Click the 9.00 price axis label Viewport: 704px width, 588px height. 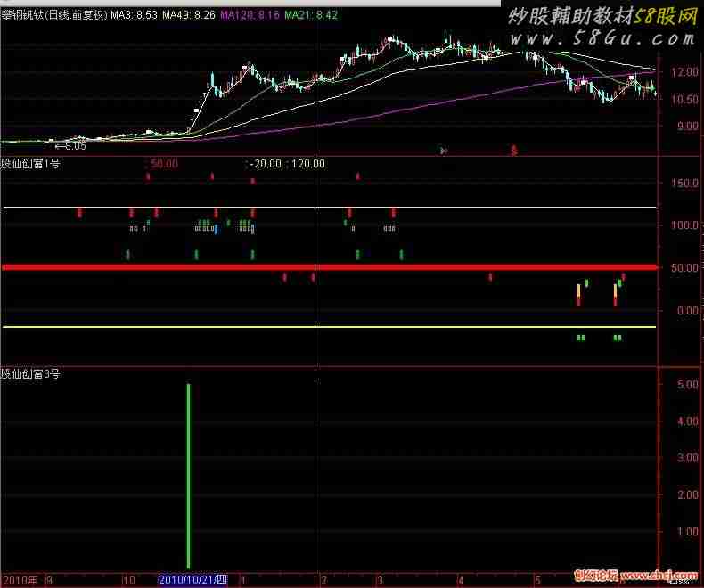pyautogui.click(x=688, y=127)
